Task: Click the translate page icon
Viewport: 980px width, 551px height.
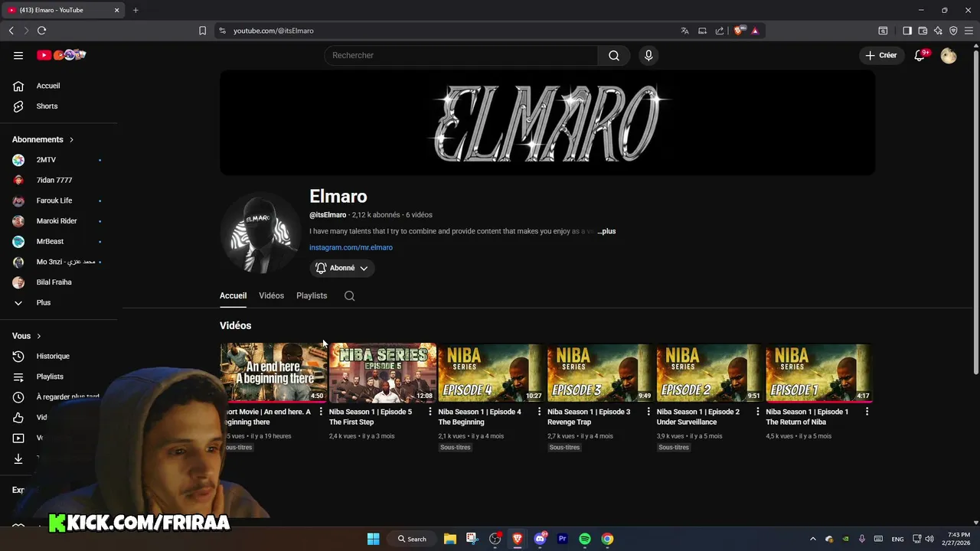Action: pos(684,31)
